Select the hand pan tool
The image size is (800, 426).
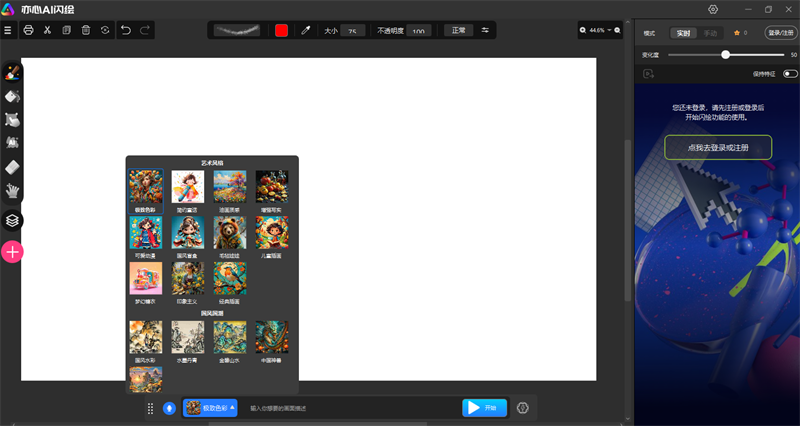pos(13,189)
